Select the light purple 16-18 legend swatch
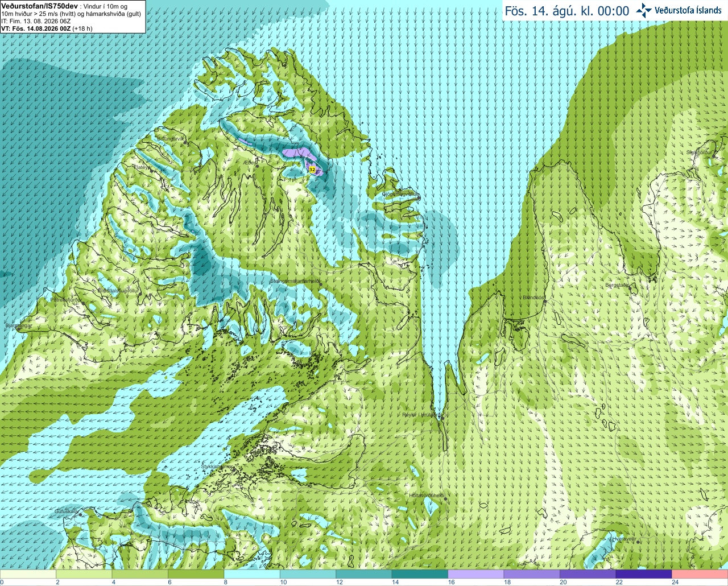This screenshot has width=728, height=586. point(475,574)
